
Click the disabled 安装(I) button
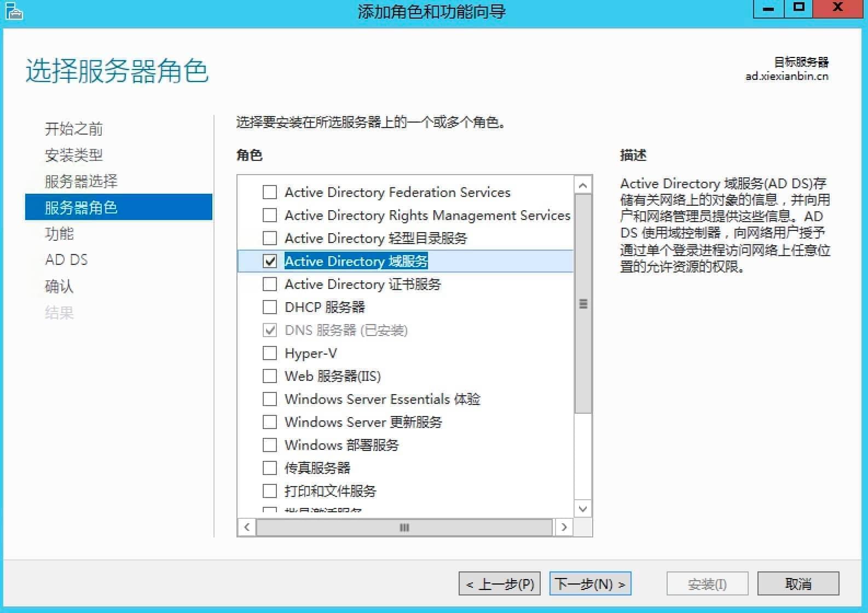pos(707,584)
